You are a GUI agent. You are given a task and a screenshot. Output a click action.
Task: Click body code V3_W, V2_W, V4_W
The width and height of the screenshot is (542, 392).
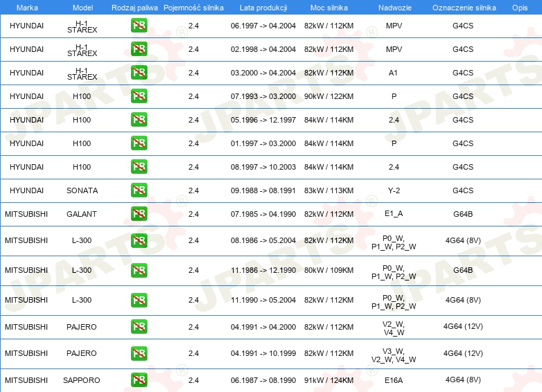pos(394,355)
